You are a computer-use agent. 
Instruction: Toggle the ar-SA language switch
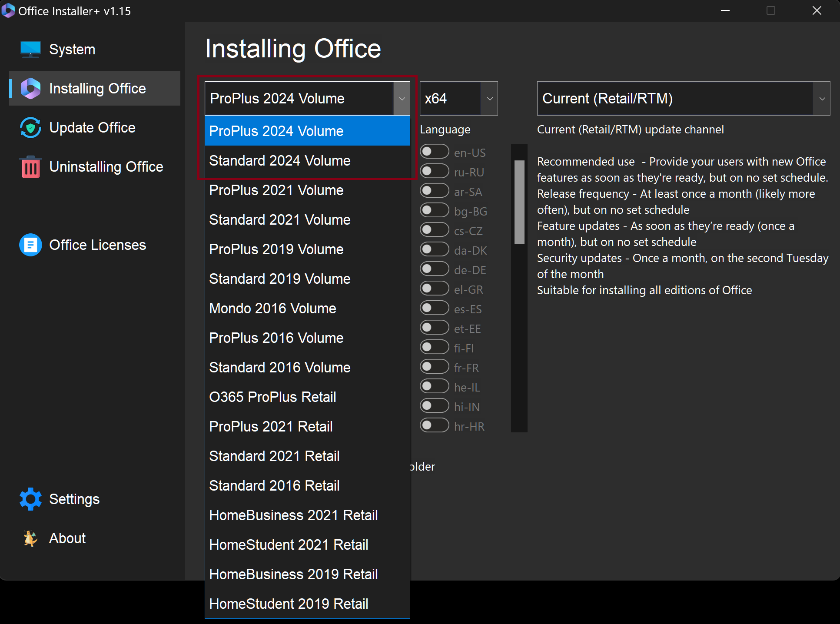[434, 191]
